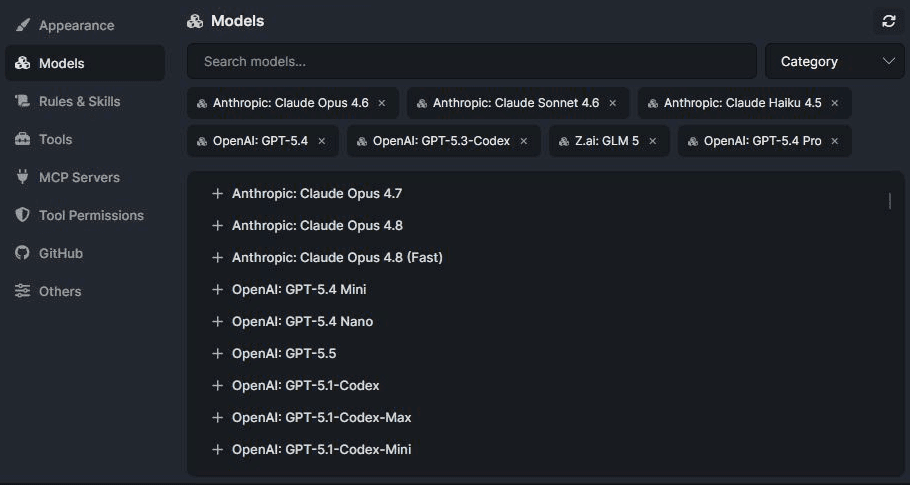The height and width of the screenshot is (485, 910).
Task: Click the shield icon beside Tool Permissions
Action: coord(22,215)
